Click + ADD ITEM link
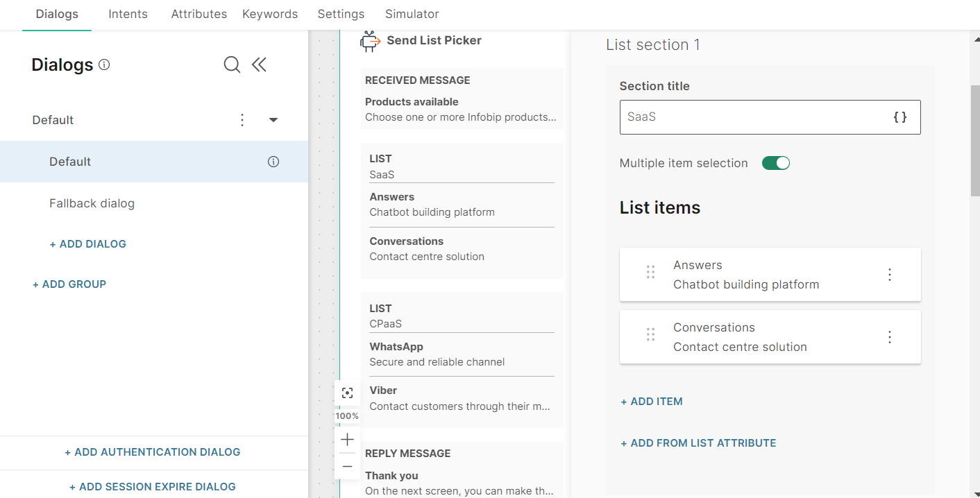Viewport: 980px width, 498px height. 652,402
